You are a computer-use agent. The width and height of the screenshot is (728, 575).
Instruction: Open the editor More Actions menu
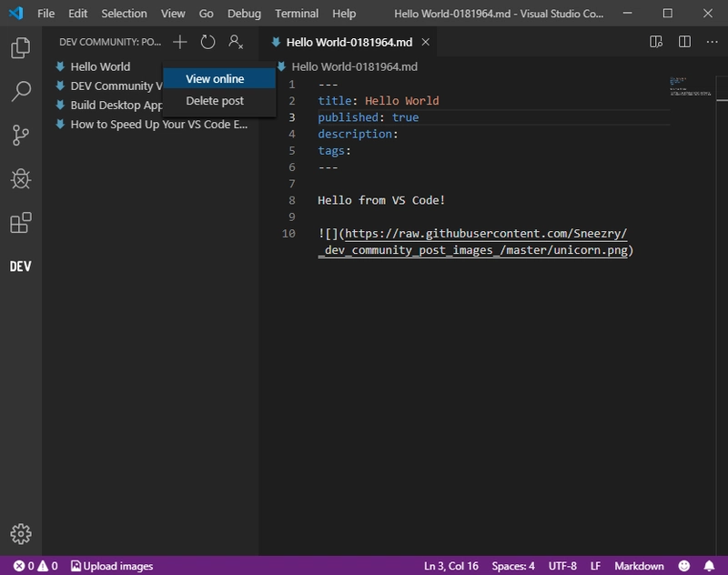pyautogui.click(x=713, y=42)
